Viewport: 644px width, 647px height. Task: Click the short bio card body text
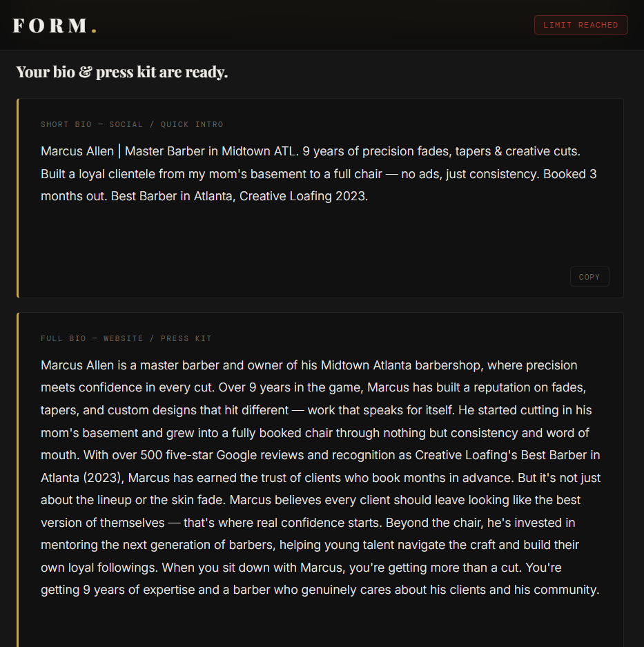click(x=311, y=173)
